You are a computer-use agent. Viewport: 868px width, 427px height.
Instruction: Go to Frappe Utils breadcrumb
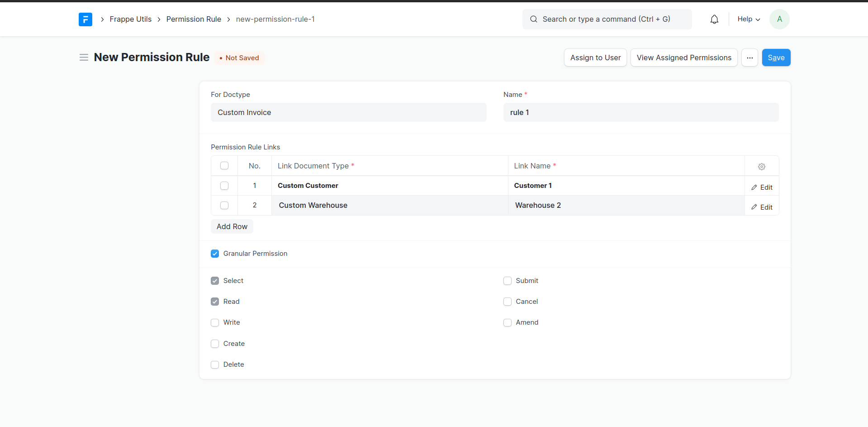(130, 19)
